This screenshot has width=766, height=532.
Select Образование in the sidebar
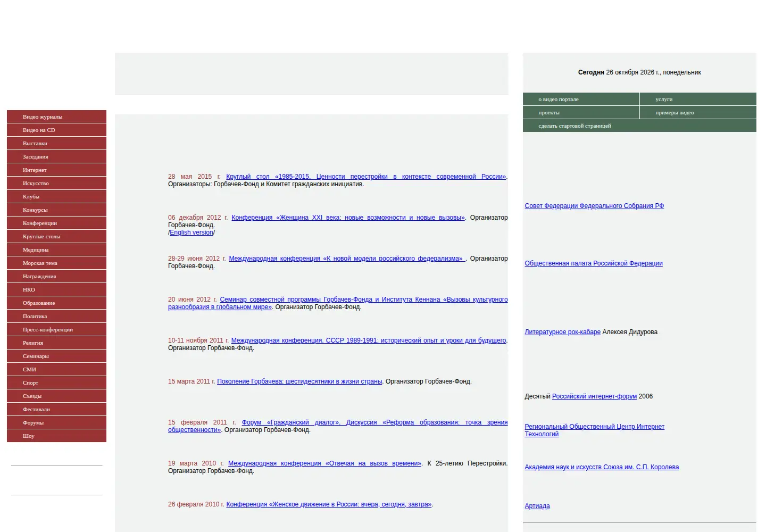(x=56, y=303)
